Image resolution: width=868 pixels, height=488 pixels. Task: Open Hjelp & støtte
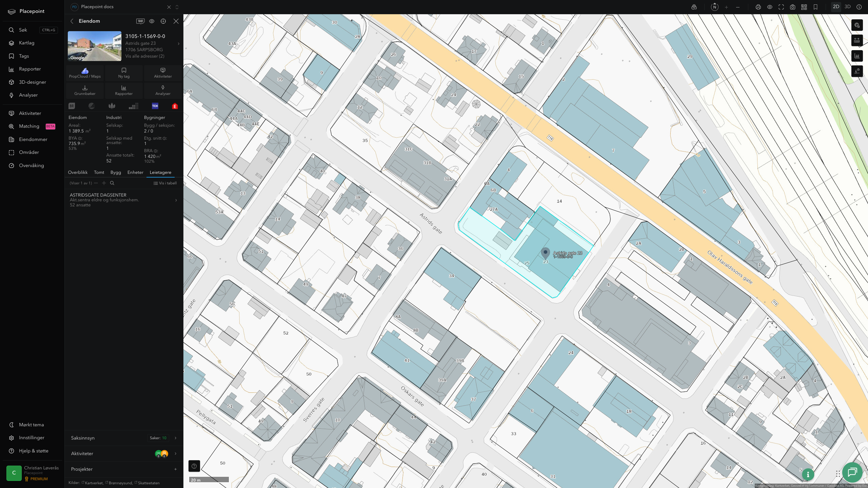[34, 451]
